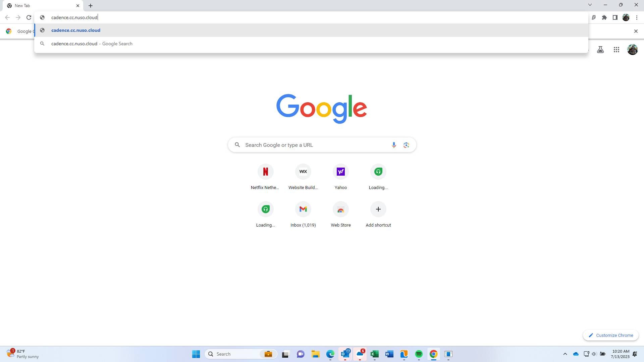Click the Google search box

[322, 145]
